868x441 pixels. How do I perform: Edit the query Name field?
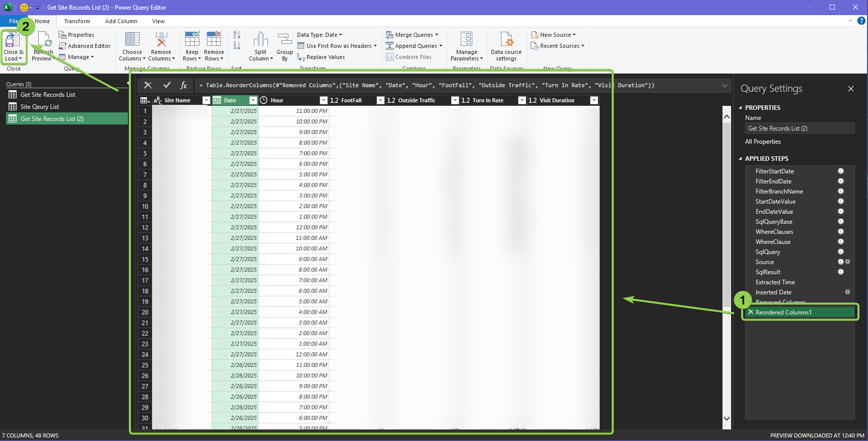800,128
